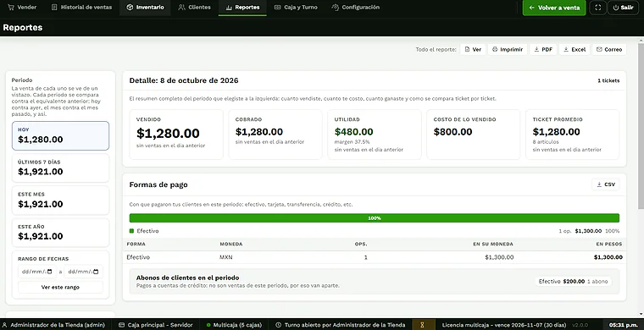Print the report with Imprimir
Viewport: 644px width, 330px height.
pos(508,49)
